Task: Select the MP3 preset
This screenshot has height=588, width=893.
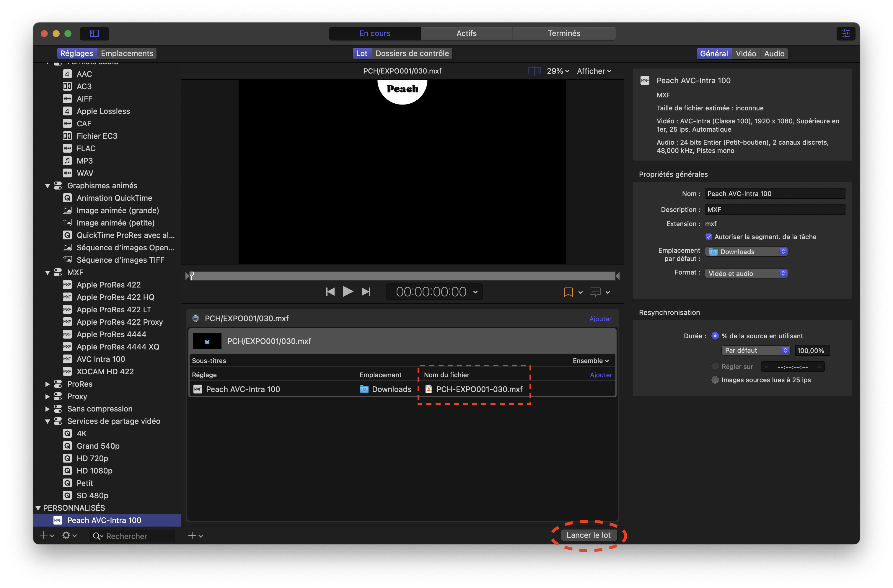Action: pyautogui.click(x=84, y=161)
